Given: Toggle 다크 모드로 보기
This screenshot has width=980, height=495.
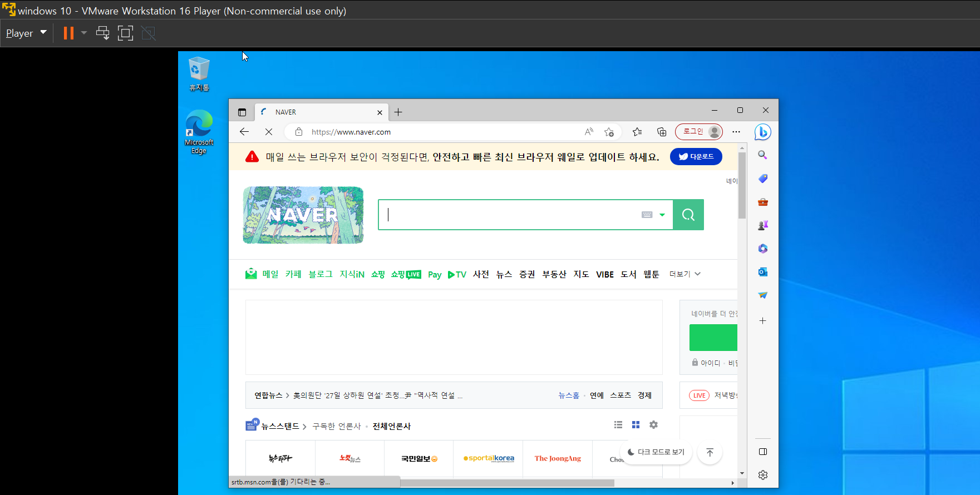Looking at the screenshot, I should click(656, 452).
